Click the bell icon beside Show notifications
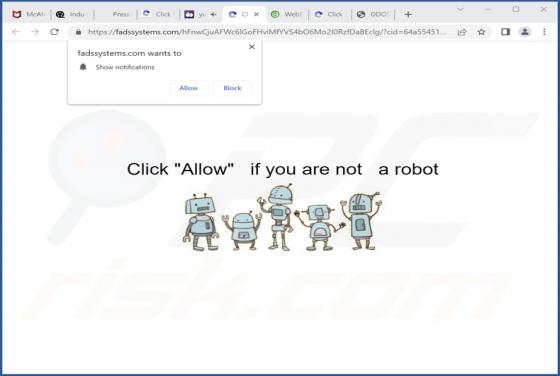560x376 pixels. (83, 67)
